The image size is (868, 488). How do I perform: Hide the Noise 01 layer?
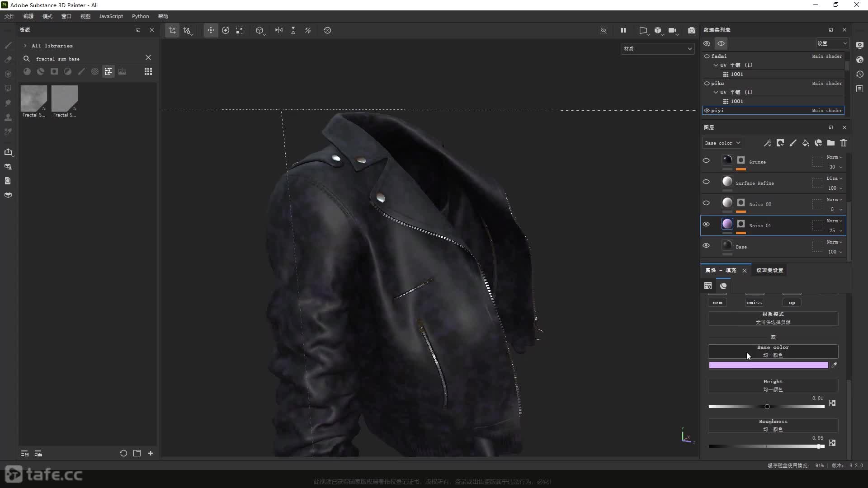point(706,224)
